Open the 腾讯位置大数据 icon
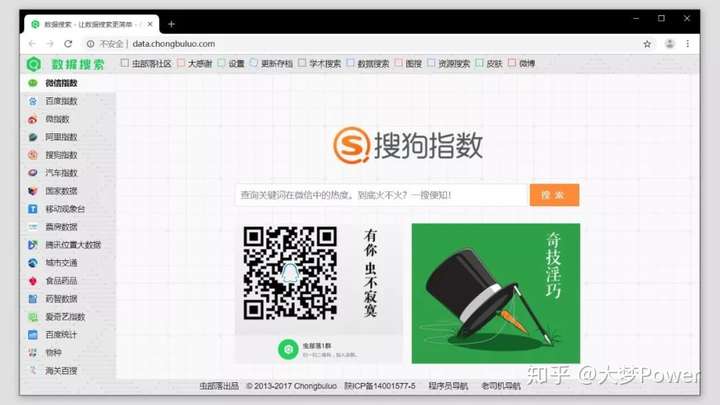Viewport: 720px width, 405px height. pyautogui.click(x=33, y=245)
